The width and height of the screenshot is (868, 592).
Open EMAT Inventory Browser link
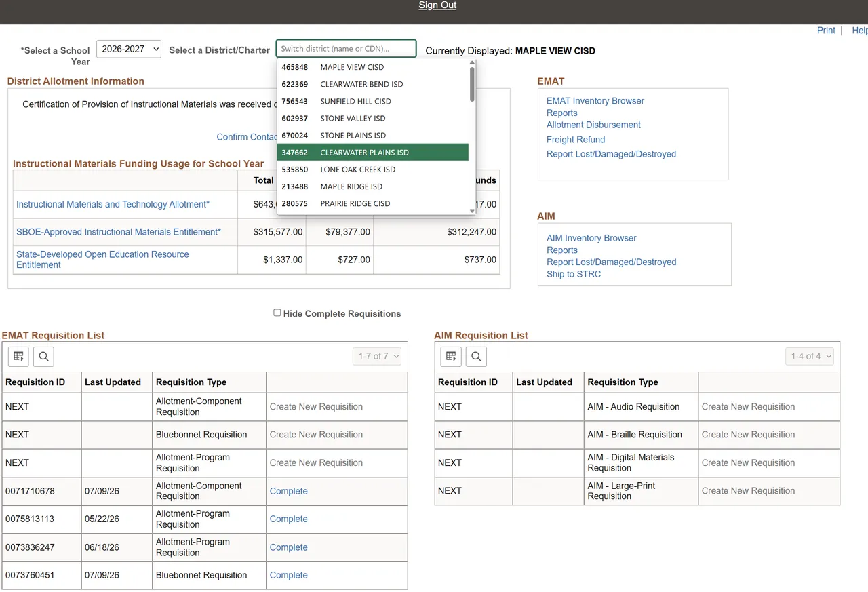point(595,101)
